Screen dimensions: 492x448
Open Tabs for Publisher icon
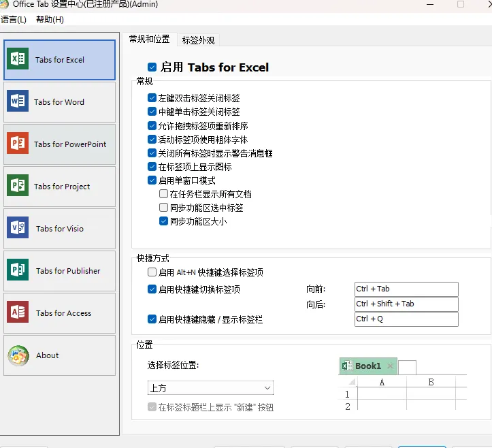click(x=18, y=270)
